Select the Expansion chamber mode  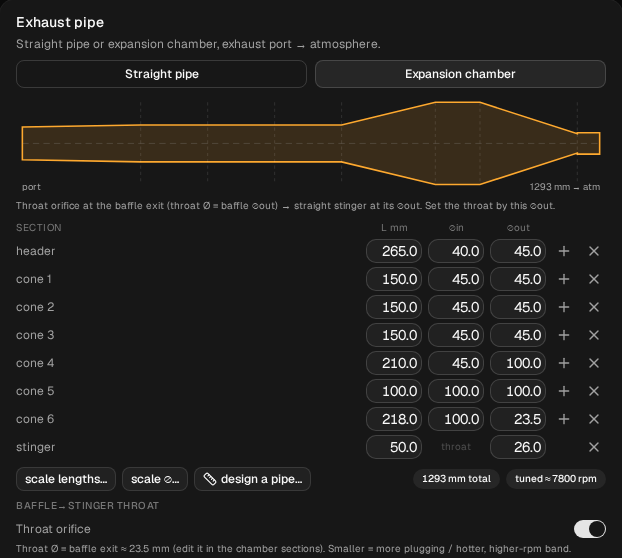pos(460,74)
